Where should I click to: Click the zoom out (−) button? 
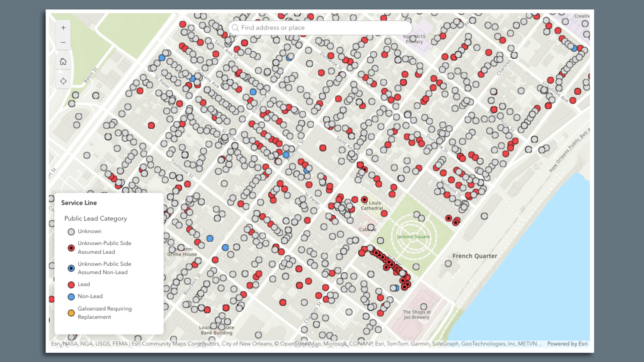(63, 43)
